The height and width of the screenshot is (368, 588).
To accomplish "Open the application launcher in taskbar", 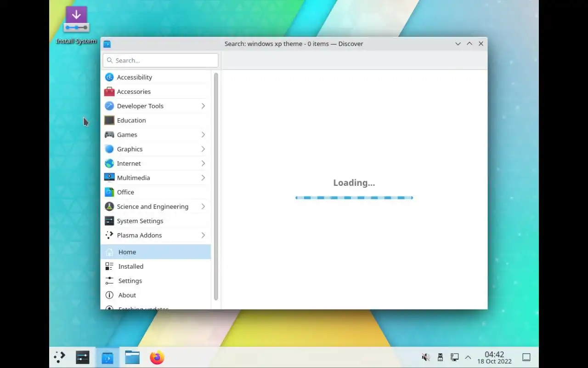I will (x=60, y=357).
